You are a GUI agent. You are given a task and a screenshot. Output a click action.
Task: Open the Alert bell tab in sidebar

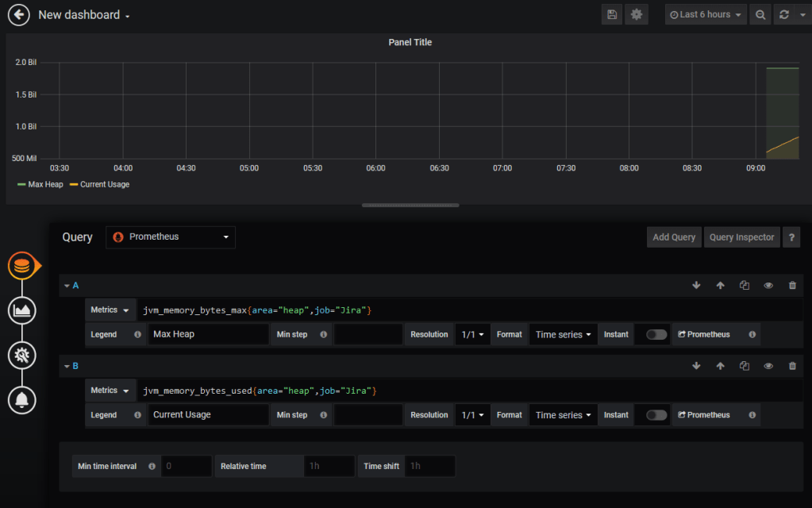[22, 400]
